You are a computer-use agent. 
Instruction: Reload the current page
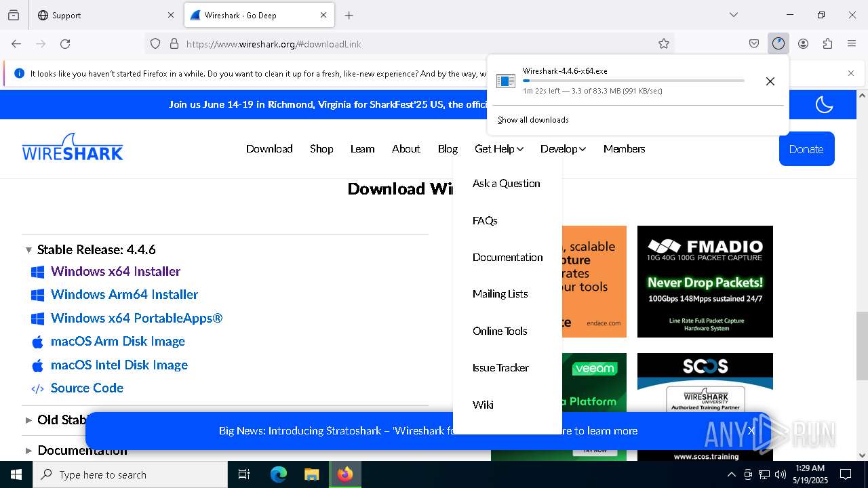point(65,43)
